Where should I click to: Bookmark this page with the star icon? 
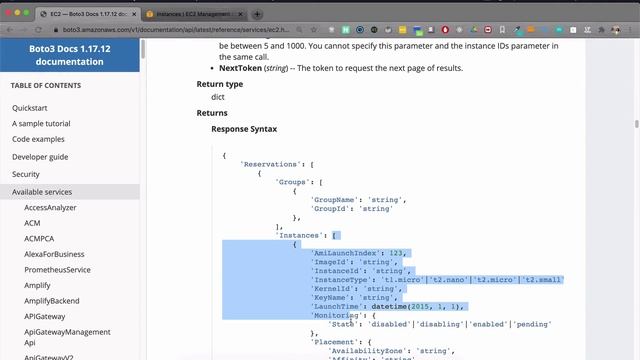point(313,30)
